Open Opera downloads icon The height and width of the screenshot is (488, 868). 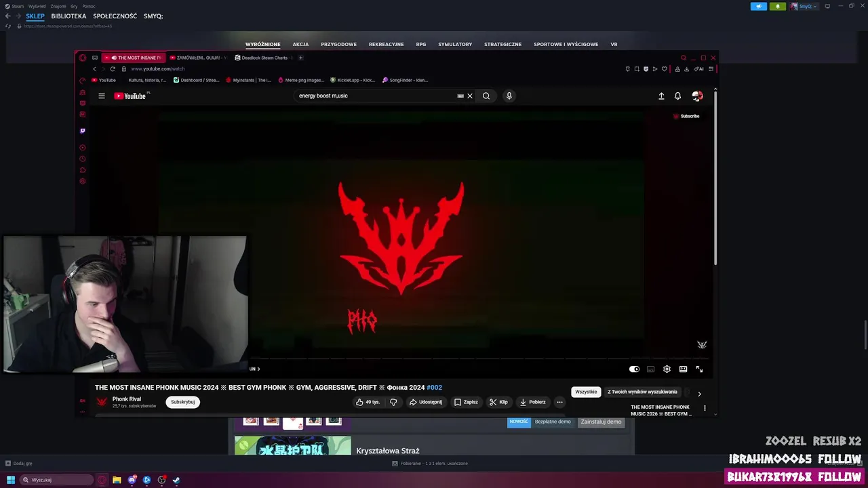pos(687,68)
